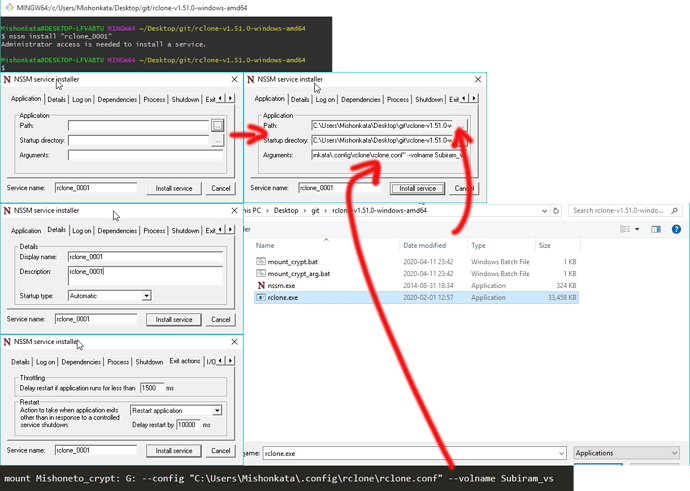This screenshot has width=690, height=491.
Task: Click the Description text box
Action: pos(146,275)
